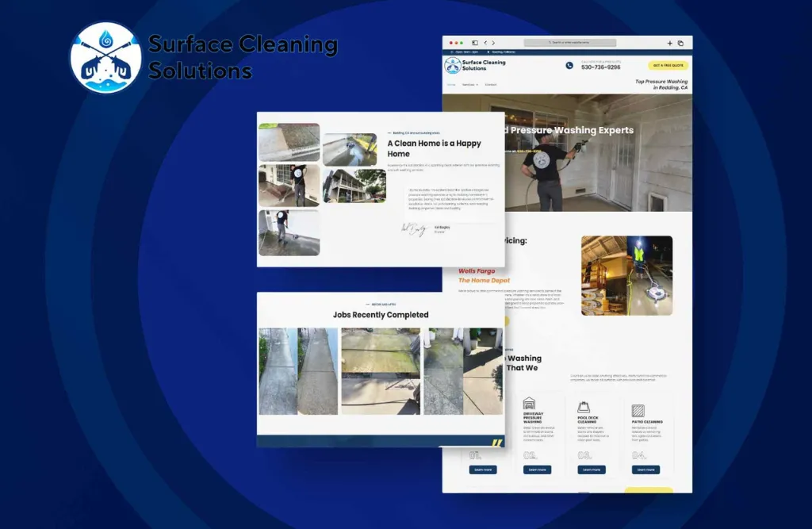Click the Get a Free Quote button
The image size is (812, 529).
(x=668, y=65)
